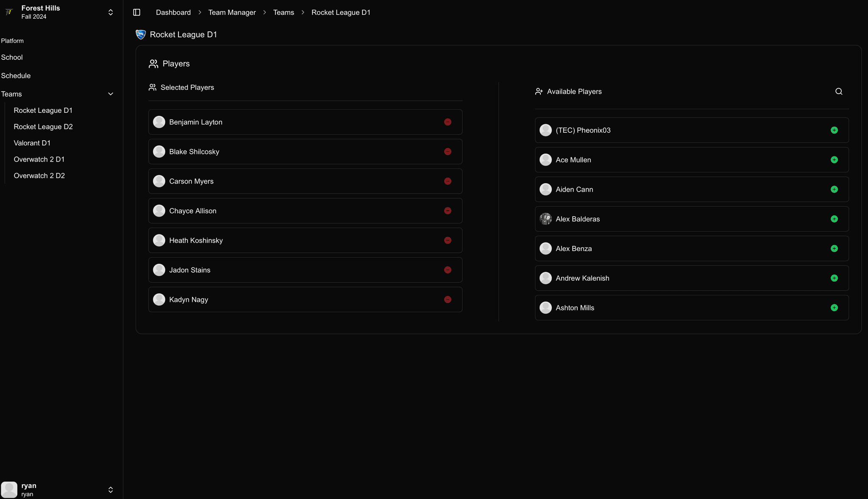Click Alex Balderas profile avatar
Viewport: 868px width, 499px height.
tap(545, 219)
